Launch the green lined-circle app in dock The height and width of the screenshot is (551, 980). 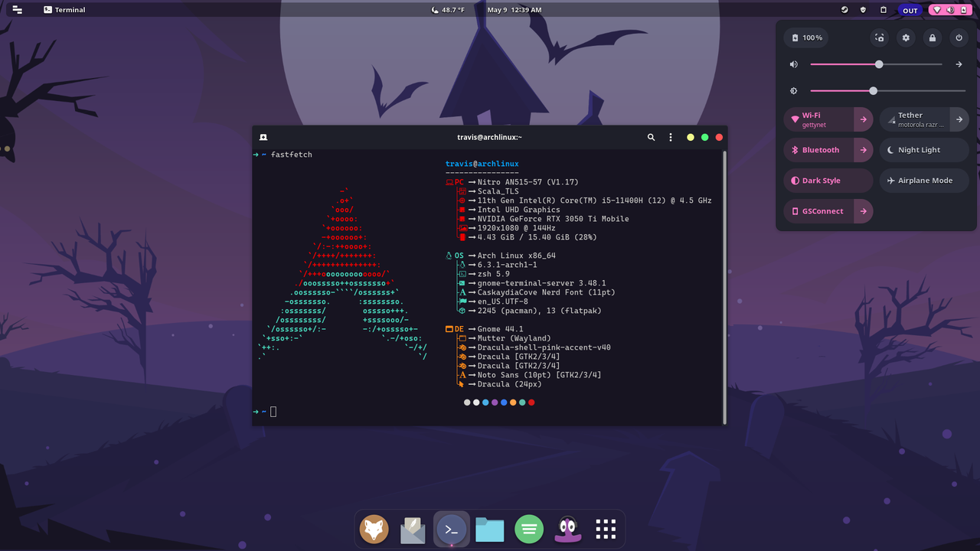click(529, 529)
